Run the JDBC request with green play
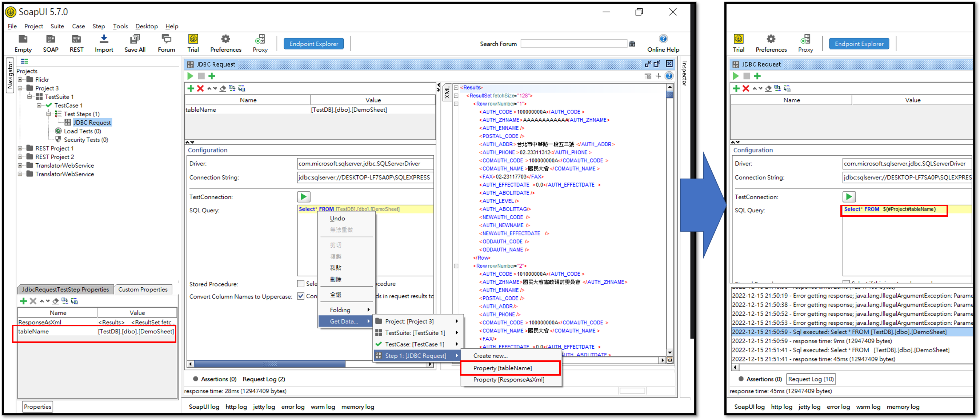980x420 pixels. pos(190,76)
